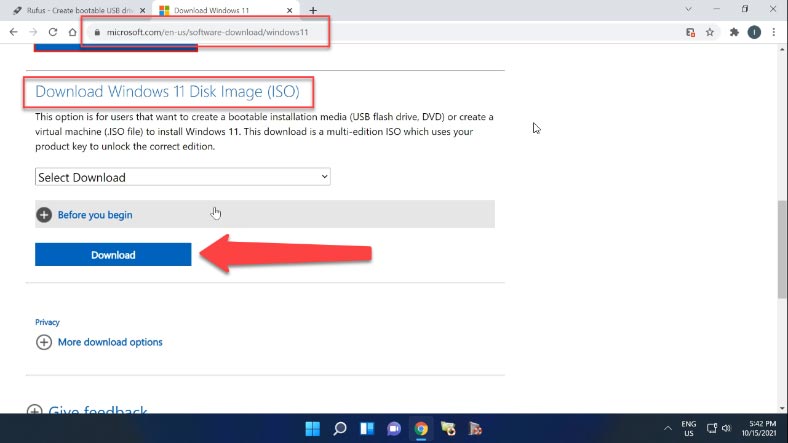Open the Teams Chat taskbar icon
This screenshot has width=788, height=443.
pyautogui.click(x=394, y=429)
